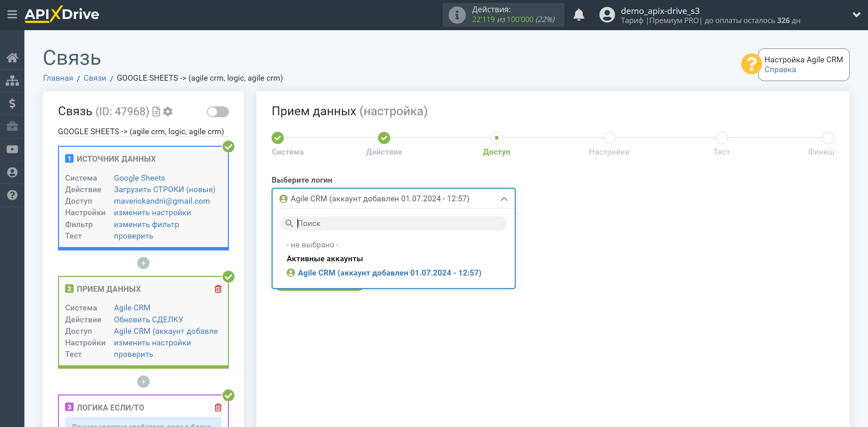868x427 pixels.
Task: Open the actions info icon
Action: point(457,15)
